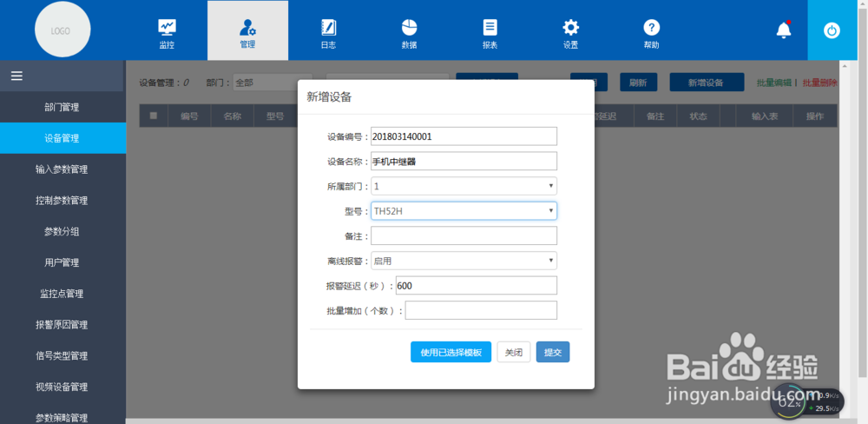Screen dimensions: 868x424
Task: Open 输入参数管理 in the sidebar
Action: (62, 169)
